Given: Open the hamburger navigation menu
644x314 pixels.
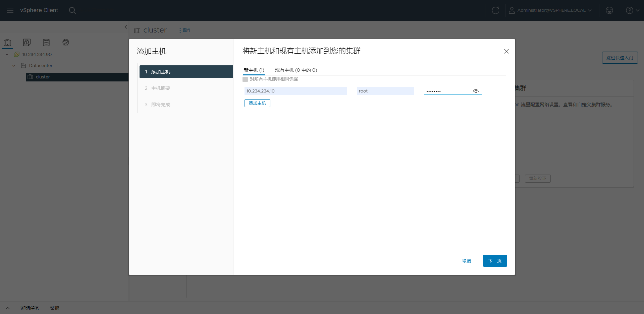Looking at the screenshot, I should click(x=10, y=10).
